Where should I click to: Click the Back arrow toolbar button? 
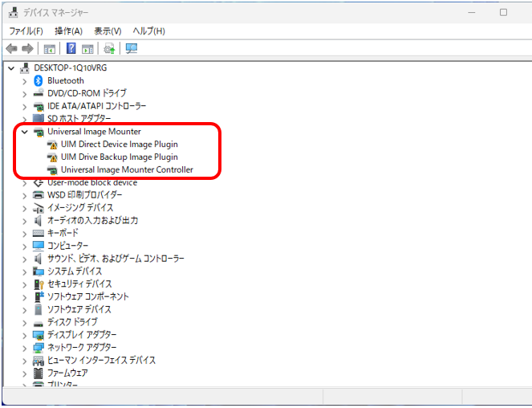[11, 48]
